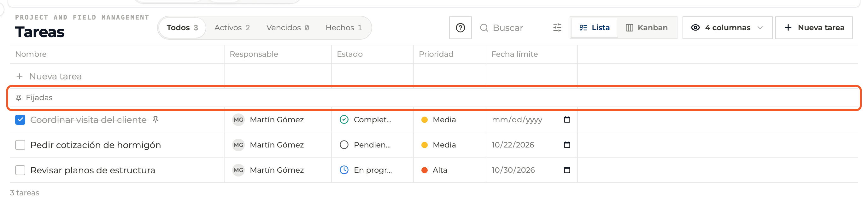Click the pin icon beside Coordinar visita del cliente
Screen dimensions: 868x208
pyautogui.click(x=155, y=119)
